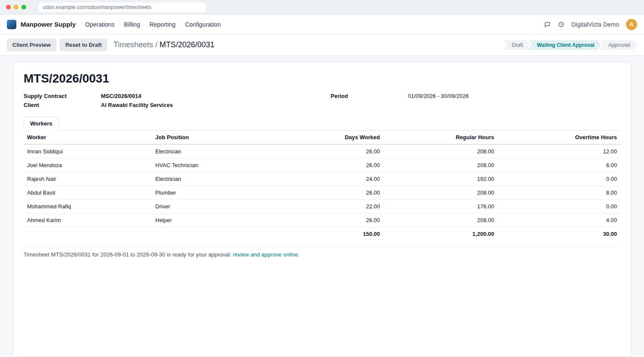
Task: Open the Configuration menu
Action: (203, 25)
